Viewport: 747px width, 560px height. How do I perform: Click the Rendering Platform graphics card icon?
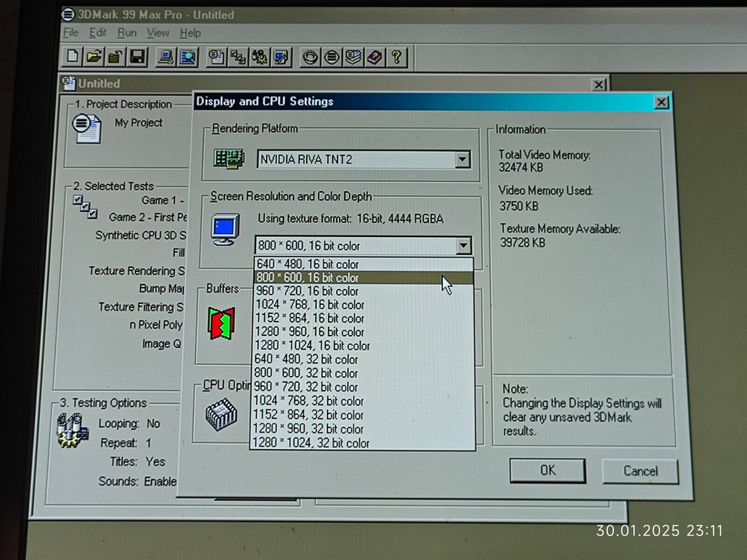tap(229, 159)
